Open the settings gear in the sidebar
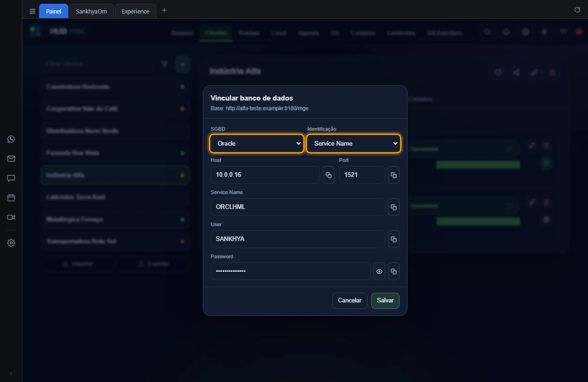This screenshot has height=382, width=588. [x=11, y=243]
